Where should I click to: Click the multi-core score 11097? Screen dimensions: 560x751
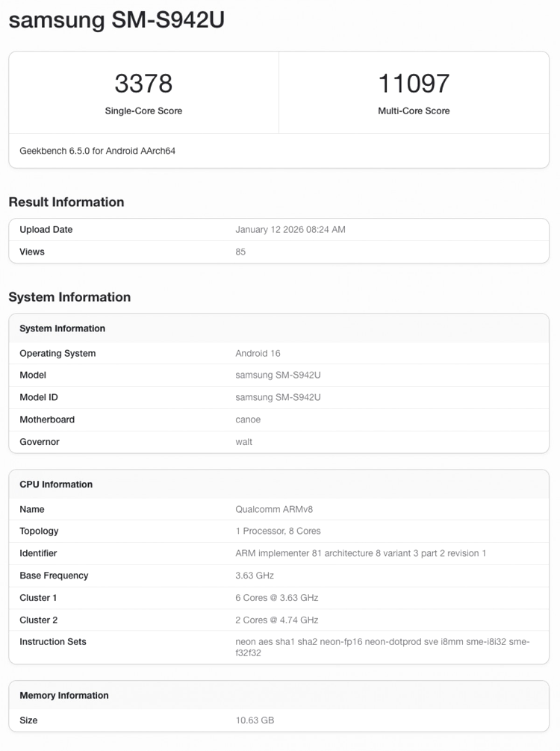(x=414, y=84)
